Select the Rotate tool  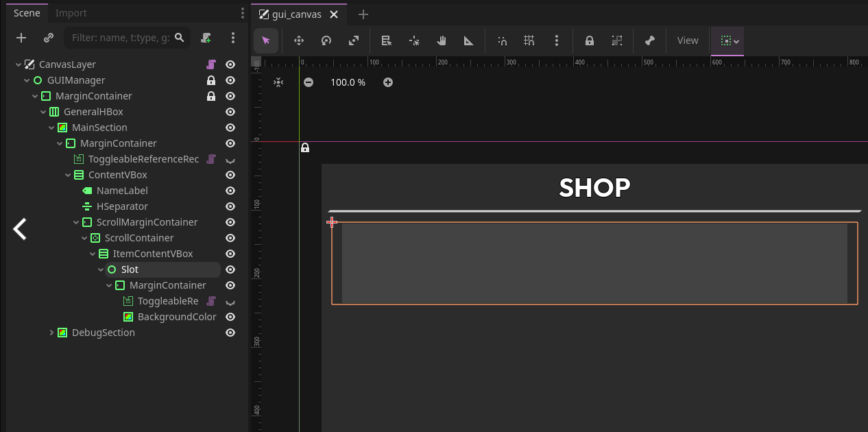(326, 40)
